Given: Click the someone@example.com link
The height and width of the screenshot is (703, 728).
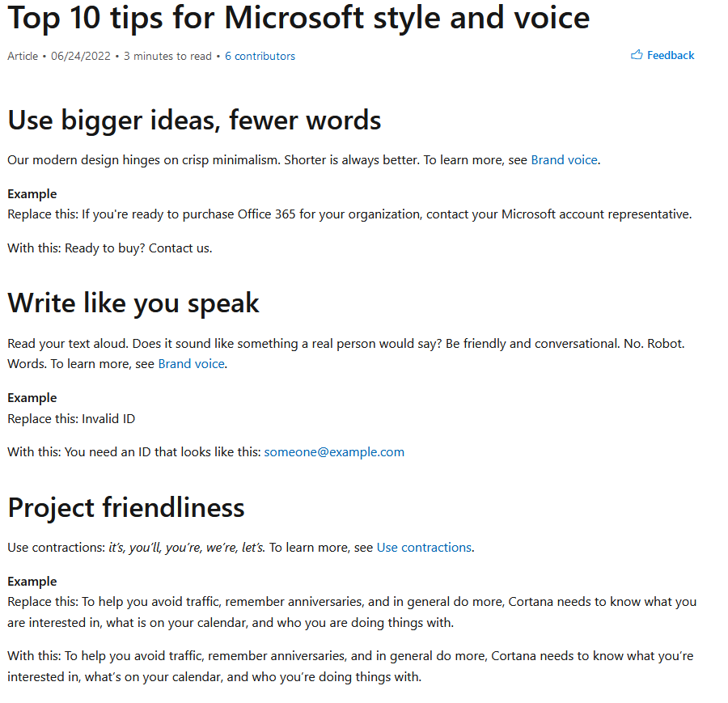Looking at the screenshot, I should pos(334,452).
